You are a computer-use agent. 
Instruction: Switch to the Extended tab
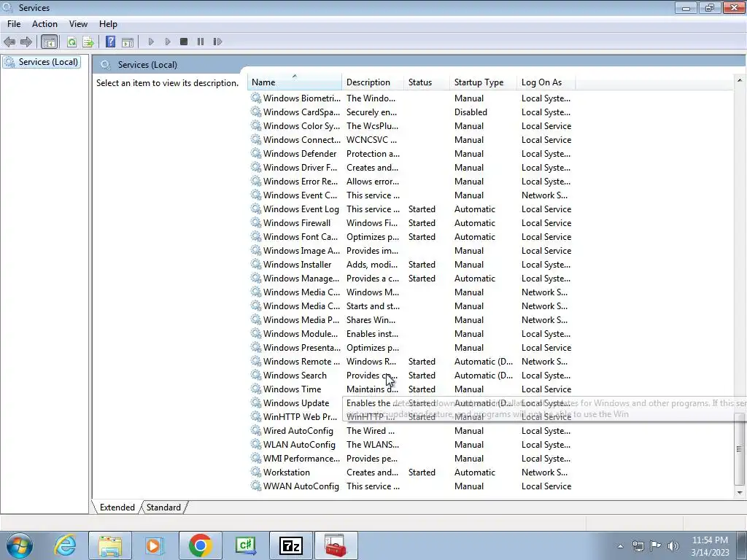click(x=117, y=507)
